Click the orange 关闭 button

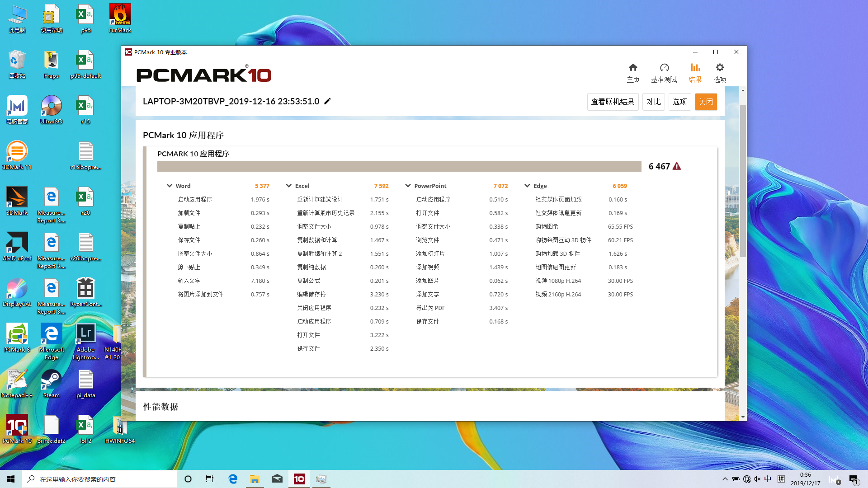(706, 102)
